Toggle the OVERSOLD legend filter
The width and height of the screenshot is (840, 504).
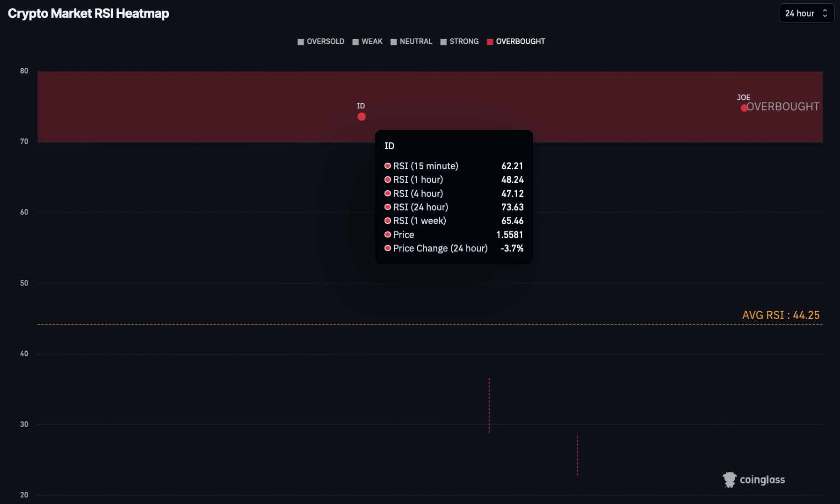coord(321,41)
